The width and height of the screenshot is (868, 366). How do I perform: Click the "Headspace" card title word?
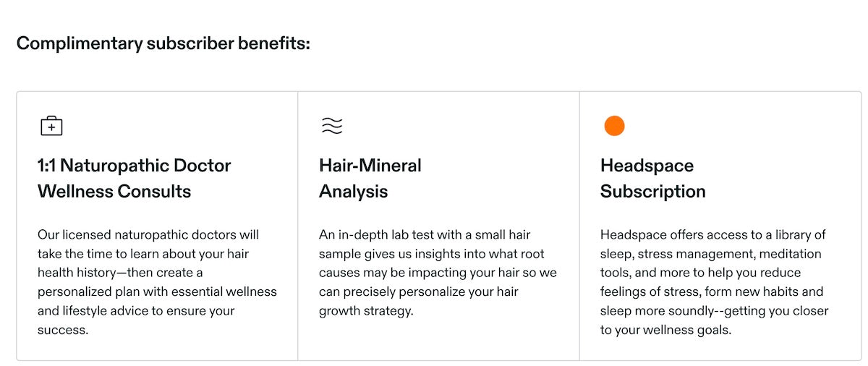click(x=647, y=166)
